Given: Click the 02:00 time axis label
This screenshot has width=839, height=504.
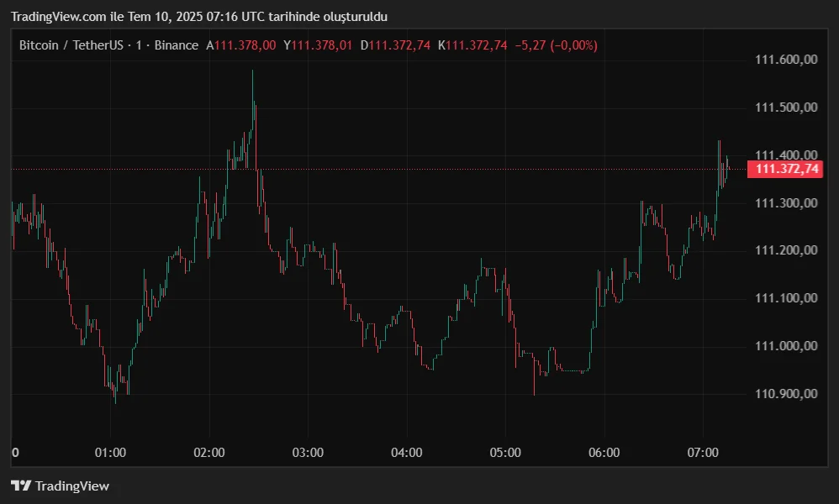Looking at the screenshot, I should (209, 453).
